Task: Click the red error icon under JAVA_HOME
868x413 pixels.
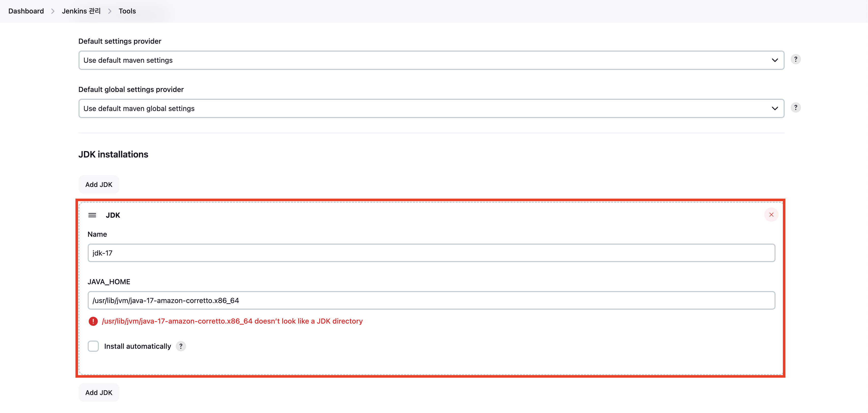Action: pyautogui.click(x=93, y=321)
